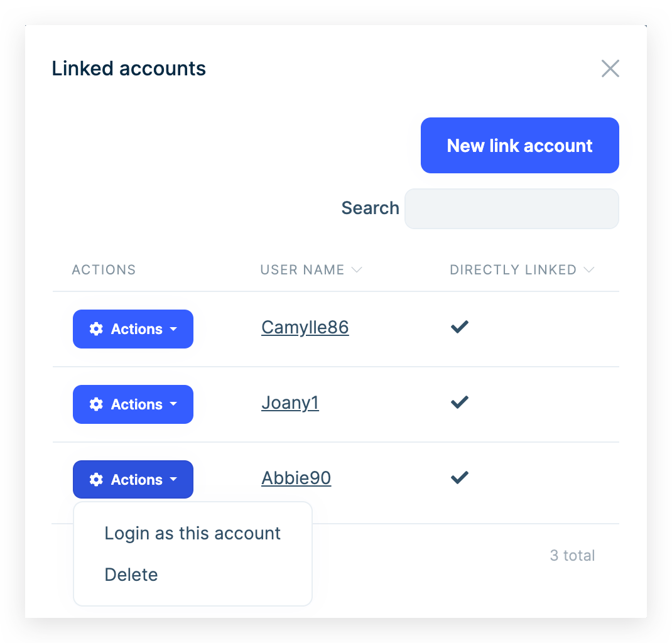Open the Actions dropdown for Joany1
Image resolution: width=672 pixels, height=643 pixels.
click(133, 404)
